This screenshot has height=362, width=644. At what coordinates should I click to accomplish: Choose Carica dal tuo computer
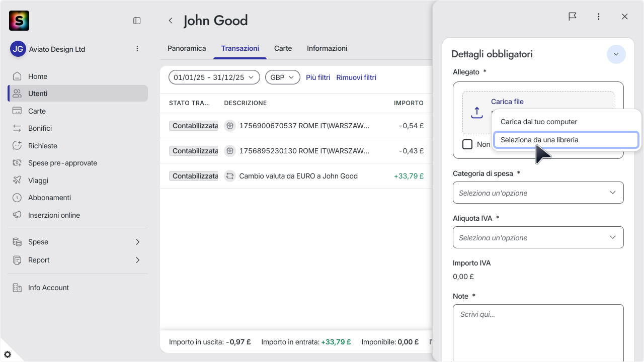click(x=566, y=122)
